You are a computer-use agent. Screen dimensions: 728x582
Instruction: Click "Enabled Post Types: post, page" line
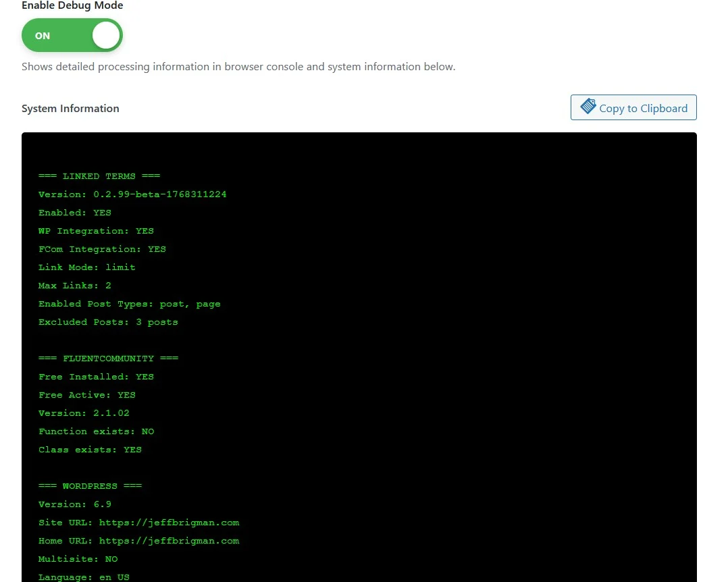tap(130, 304)
